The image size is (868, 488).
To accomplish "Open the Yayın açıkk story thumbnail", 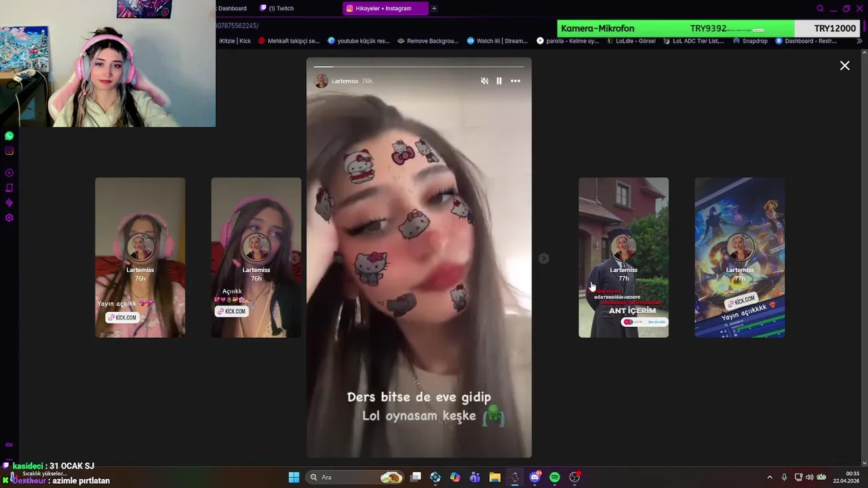I will pos(140,258).
